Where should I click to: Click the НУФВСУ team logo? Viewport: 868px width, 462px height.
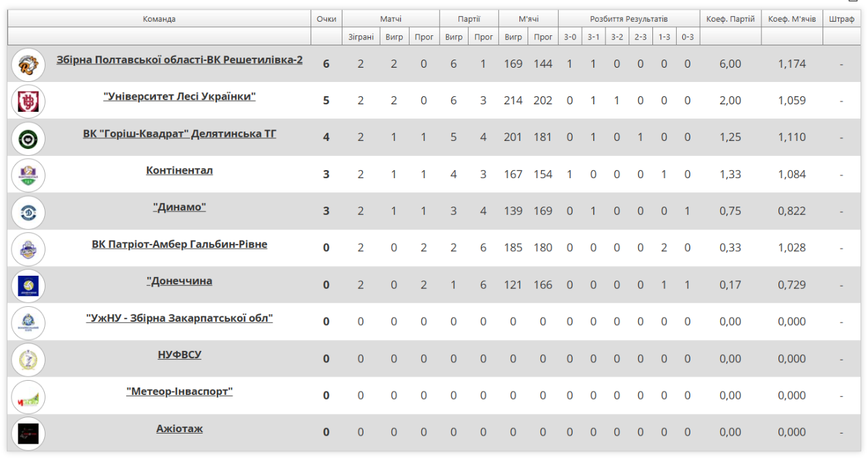(28, 359)
